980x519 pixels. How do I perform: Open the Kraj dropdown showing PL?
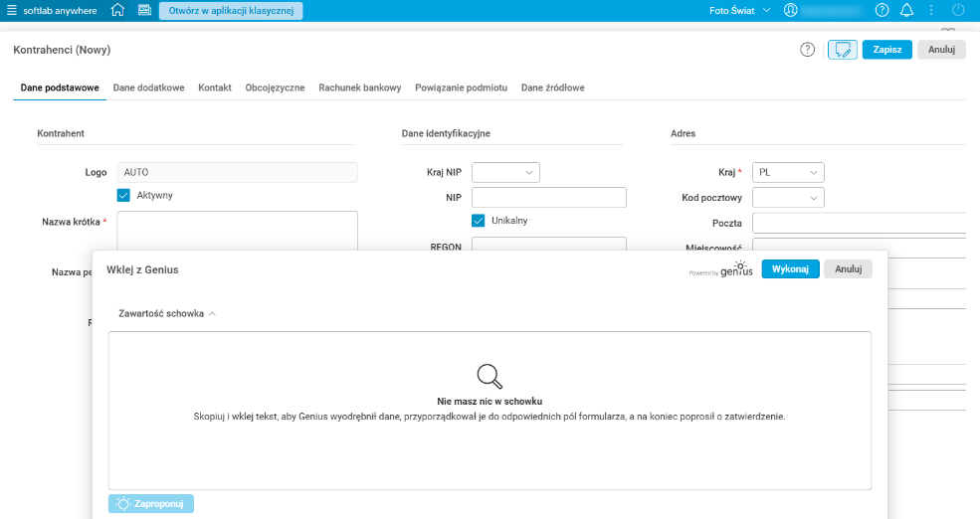(x=788, y=172)
